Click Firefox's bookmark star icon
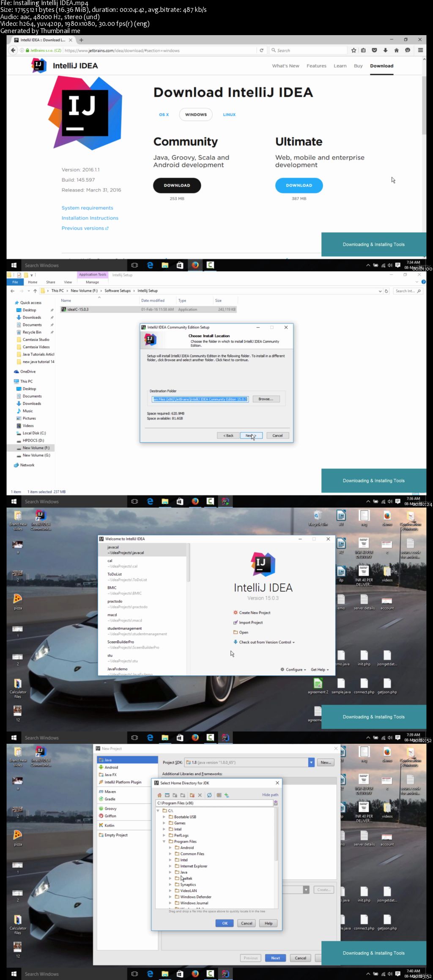 tap(354, 50)
